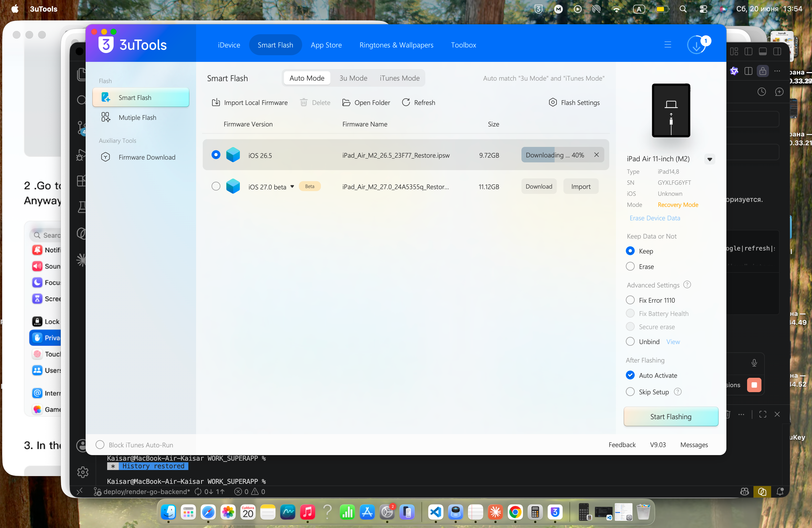
Task: Open Visual Studio Code from the Dock
Action: coord(436,512)
